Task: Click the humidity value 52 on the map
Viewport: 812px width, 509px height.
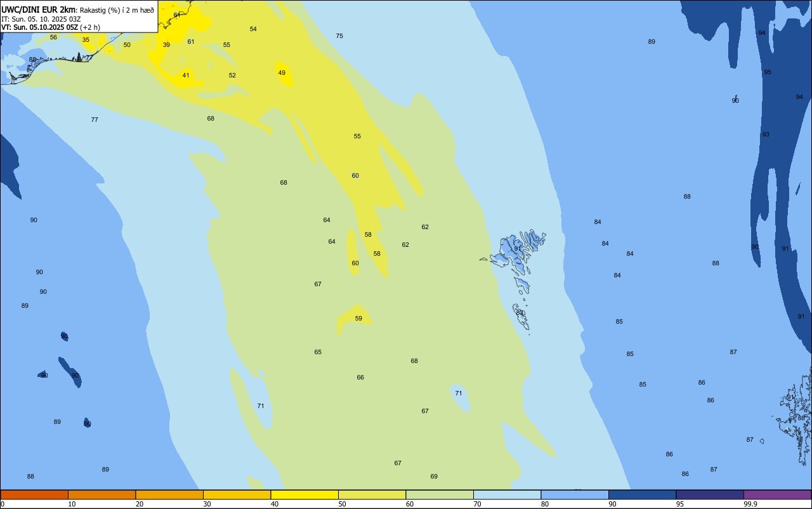Action: point(232,76)
